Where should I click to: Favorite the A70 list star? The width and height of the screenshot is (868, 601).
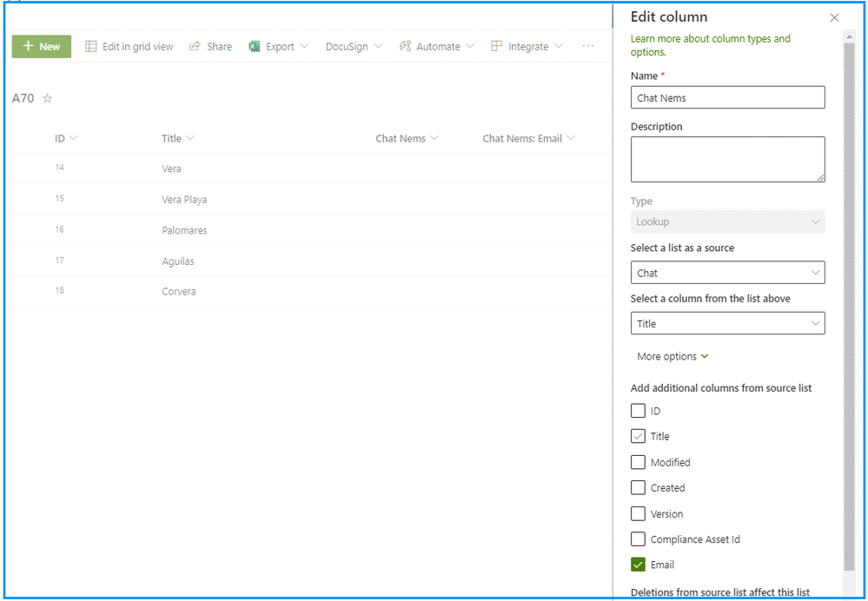tap(48, 98)
